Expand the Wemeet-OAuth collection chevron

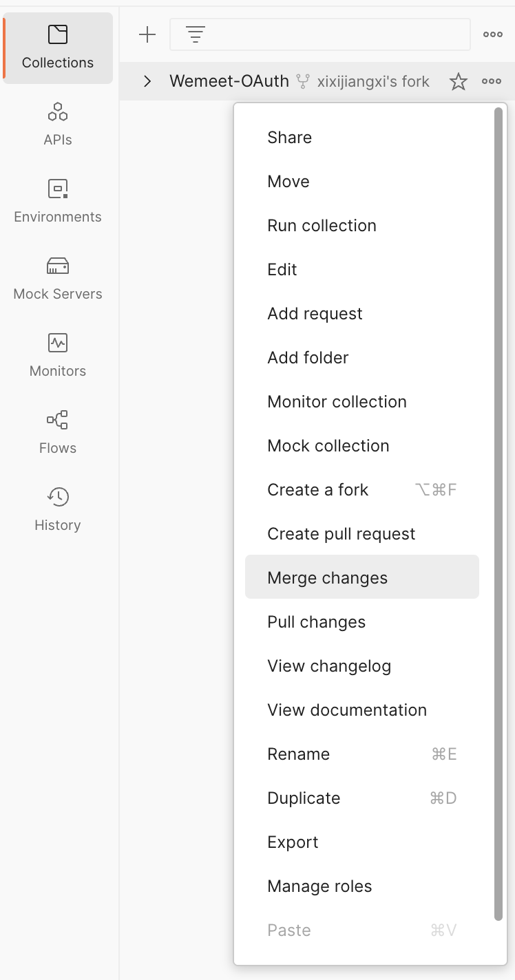pyautogui.click(x=147, y=81)
